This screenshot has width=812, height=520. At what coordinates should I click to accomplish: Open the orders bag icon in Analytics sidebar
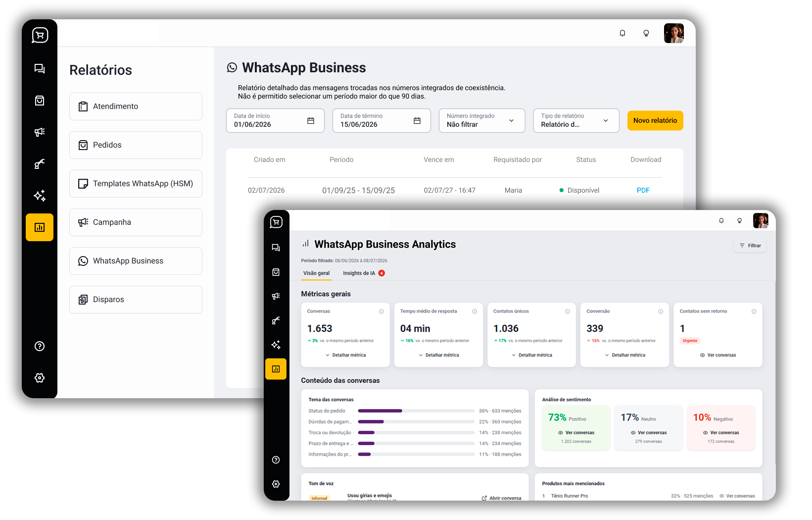click(276, 272)
